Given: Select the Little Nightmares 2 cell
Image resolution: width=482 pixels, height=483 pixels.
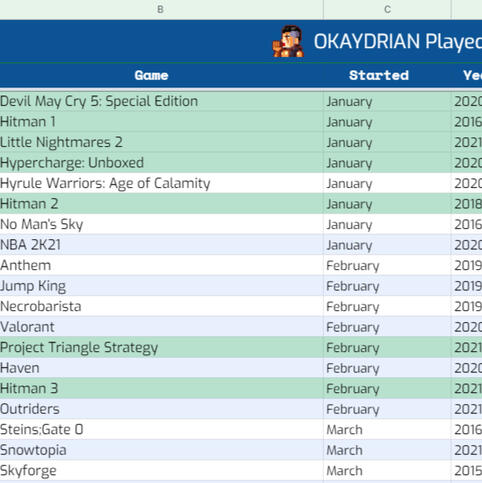Looking at the screenshot, I should point(161,142).
